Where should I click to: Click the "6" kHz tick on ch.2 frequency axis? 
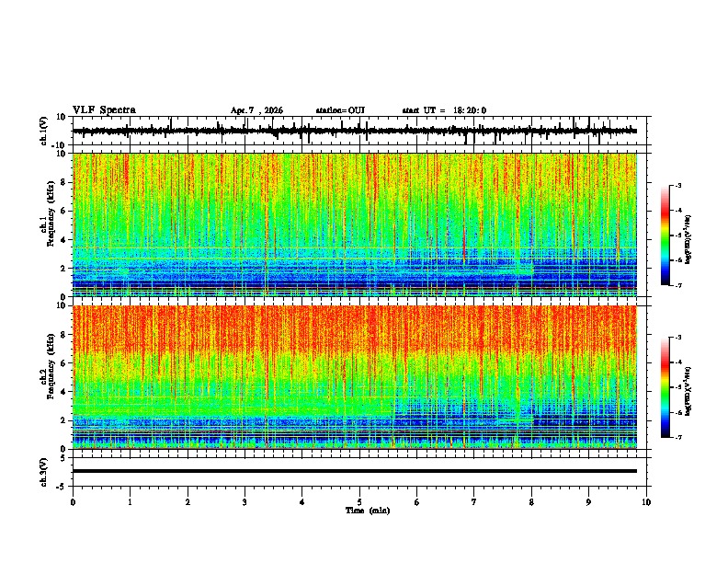pos(64,363)
